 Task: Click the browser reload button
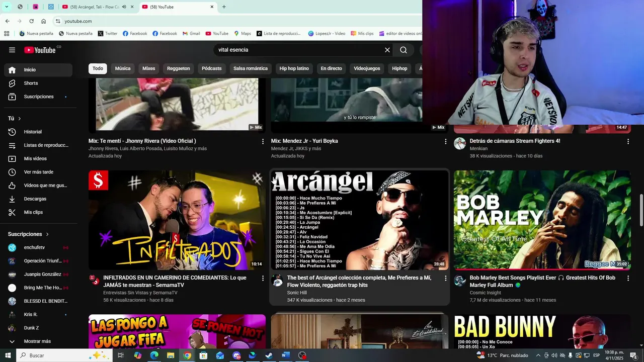tap(31, 21)
